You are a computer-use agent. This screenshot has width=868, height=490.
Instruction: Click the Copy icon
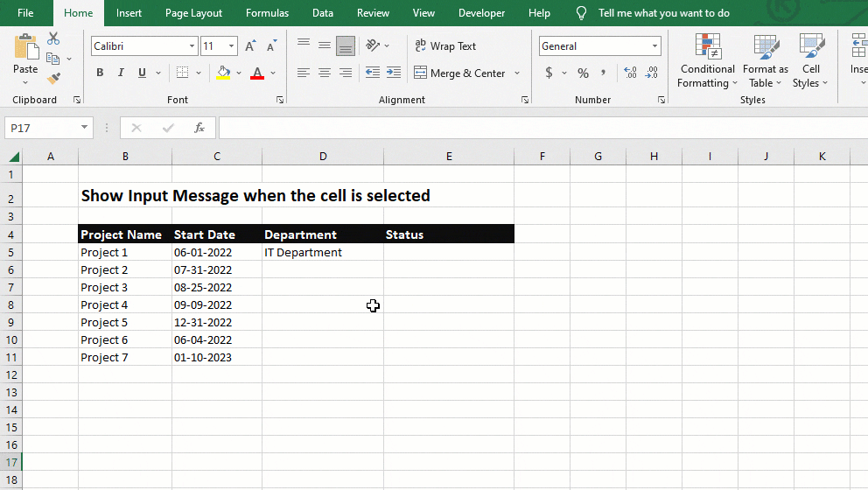[x=53, y=58]
